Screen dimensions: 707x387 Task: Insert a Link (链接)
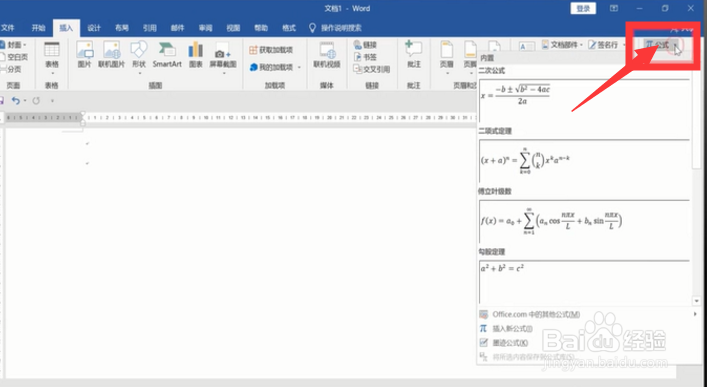click(366, 45)
